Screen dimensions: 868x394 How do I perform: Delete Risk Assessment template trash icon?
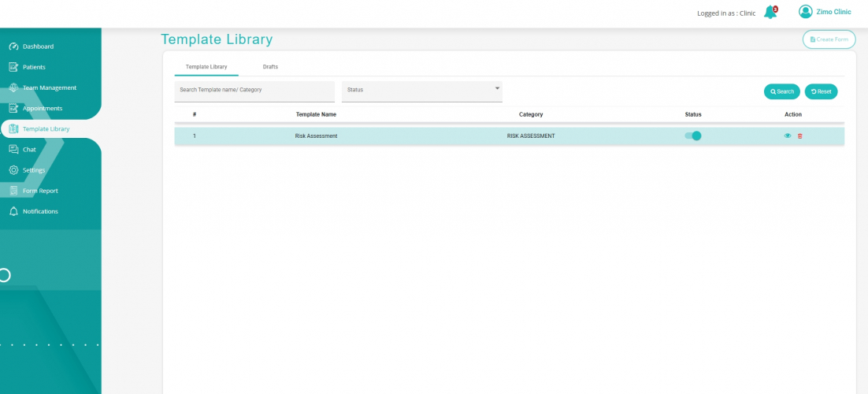tap(800, 136)
